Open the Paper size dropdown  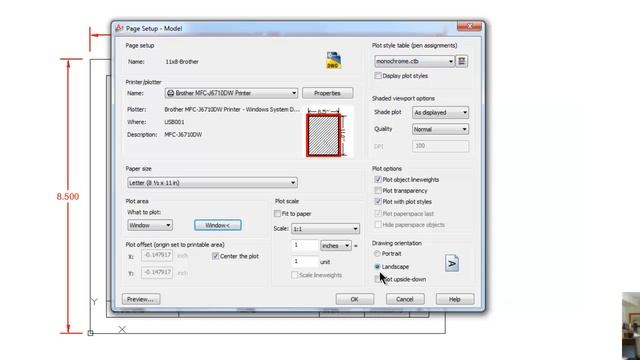click(x=212, y=182)
